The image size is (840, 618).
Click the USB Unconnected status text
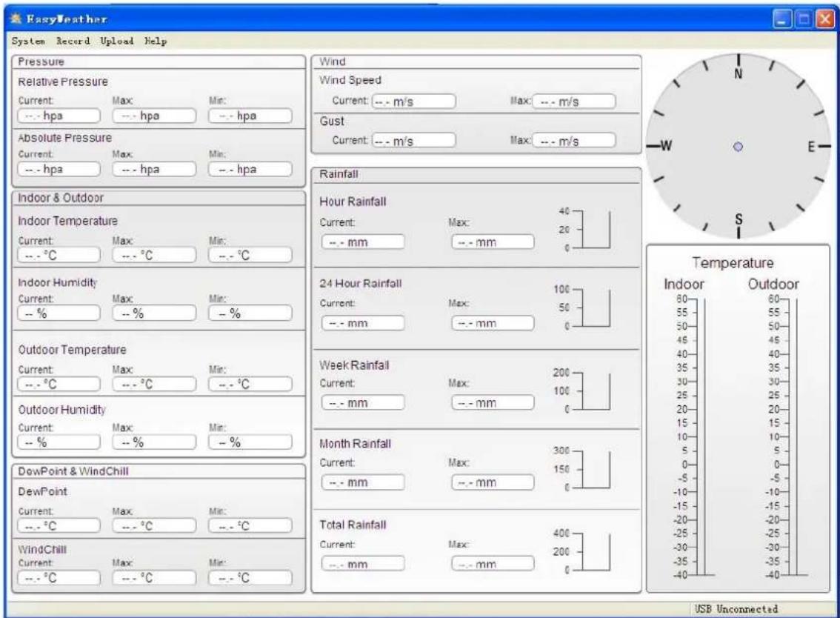pyautogui.click(x=736, y=609)
